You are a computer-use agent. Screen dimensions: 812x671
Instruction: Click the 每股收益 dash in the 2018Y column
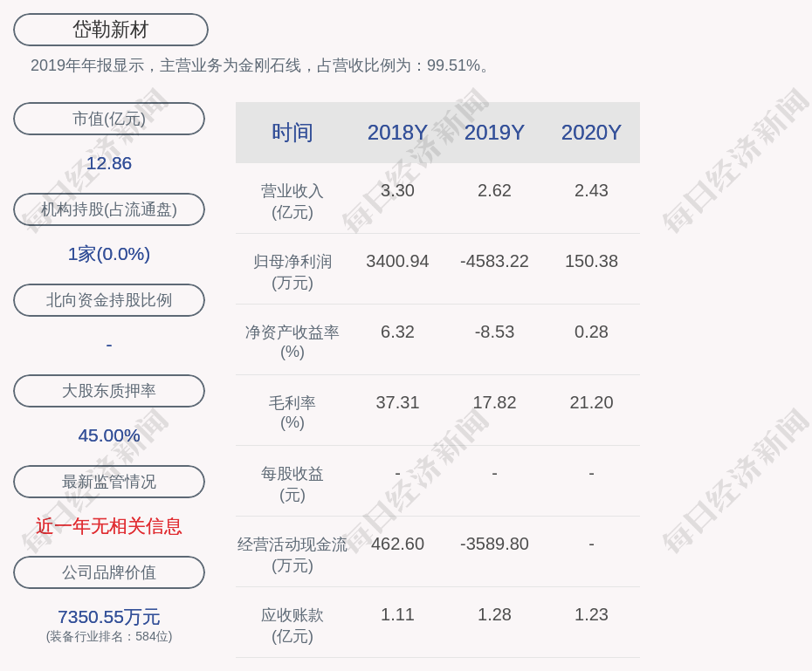coord(398,473)
